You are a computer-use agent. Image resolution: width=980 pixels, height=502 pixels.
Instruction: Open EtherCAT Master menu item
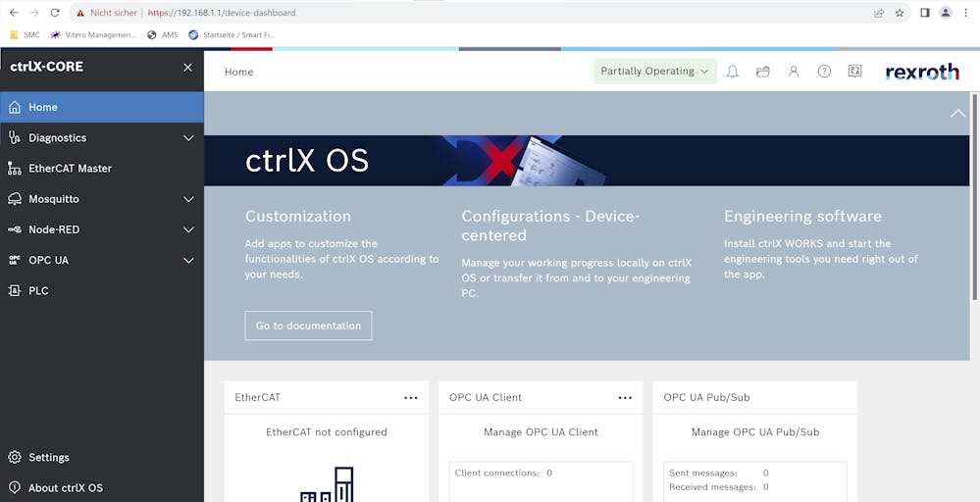pos(102,169)
